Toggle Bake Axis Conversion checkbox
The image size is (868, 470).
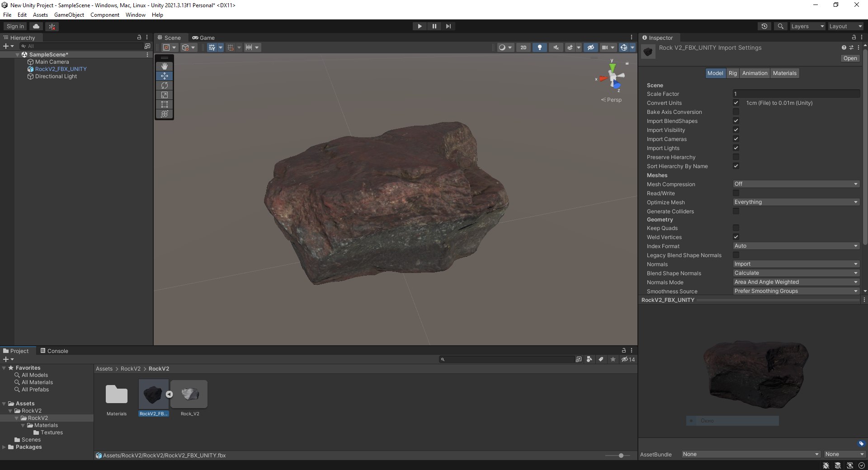(x=736, y=112)
